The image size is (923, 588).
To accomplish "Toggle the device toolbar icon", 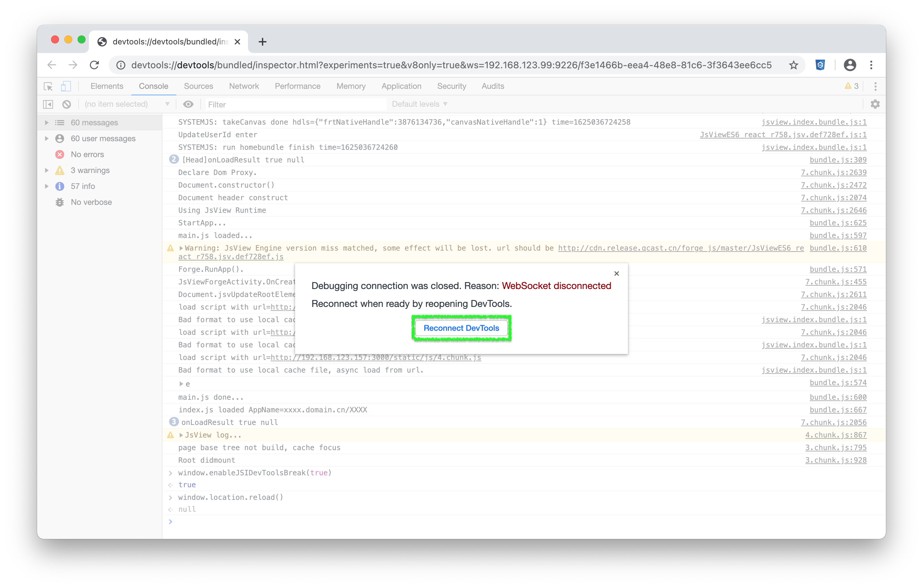I will [66, 86].
